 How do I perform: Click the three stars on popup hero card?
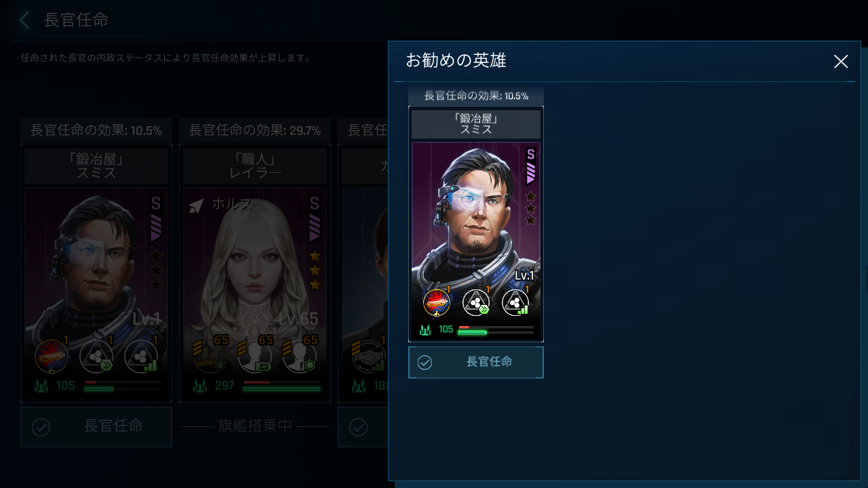tap(531, 208)
